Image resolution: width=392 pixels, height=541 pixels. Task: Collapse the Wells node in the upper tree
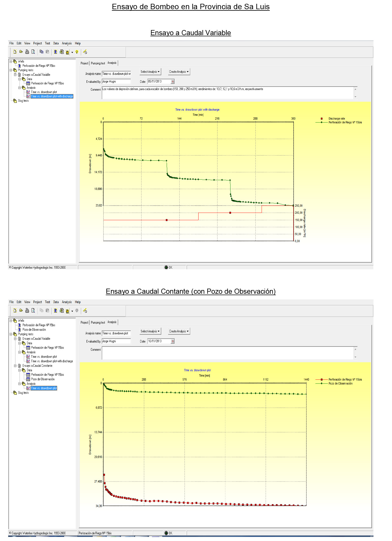click(x=11, y=61)
